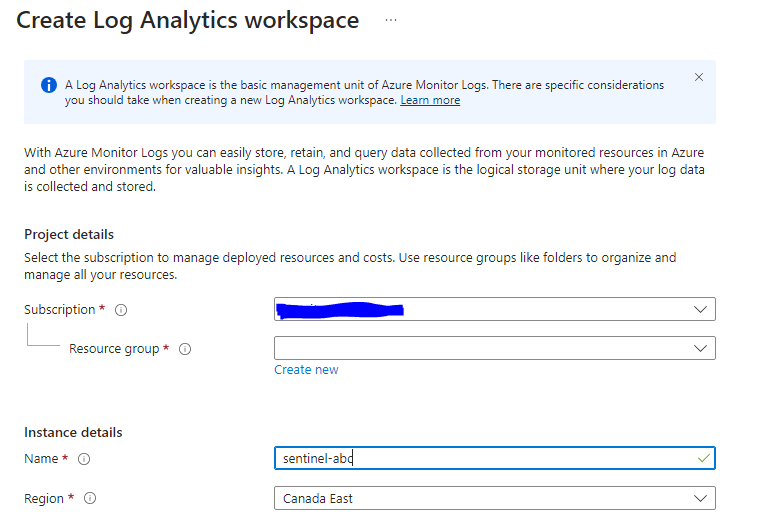The width and height of the screenshot is (758, 521).
Task: Click the Subscription info icon
Action: [x=121, y=310]
